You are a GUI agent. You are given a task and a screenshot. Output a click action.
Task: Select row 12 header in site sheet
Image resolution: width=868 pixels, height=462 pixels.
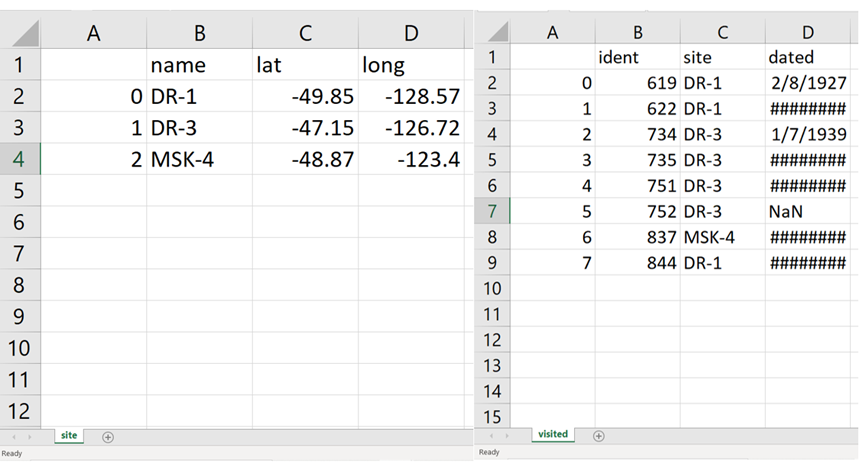[20, 412]
